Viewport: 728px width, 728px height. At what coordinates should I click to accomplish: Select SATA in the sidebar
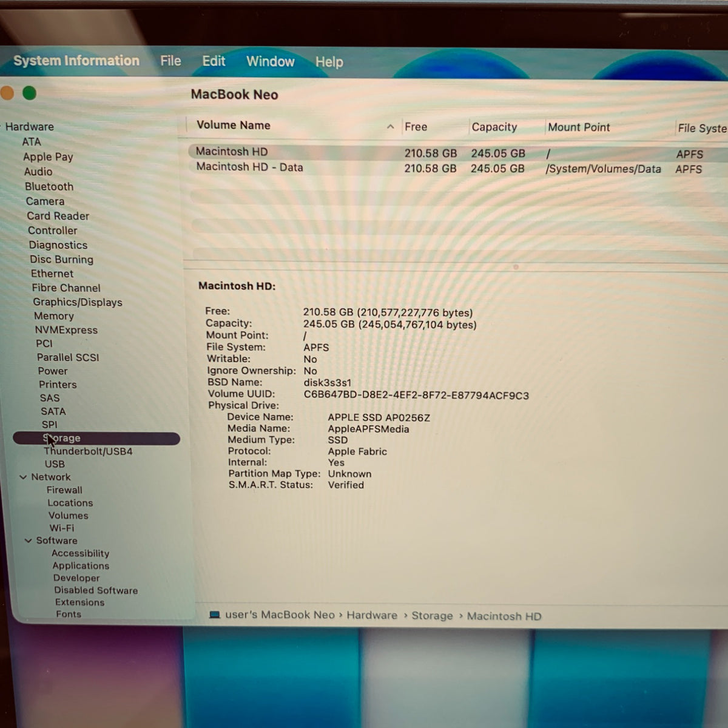click(x=53, y=411)
